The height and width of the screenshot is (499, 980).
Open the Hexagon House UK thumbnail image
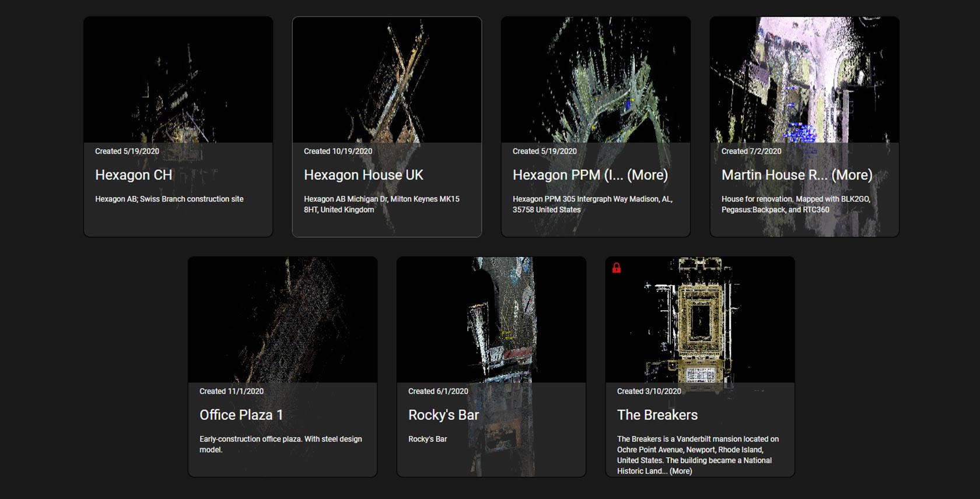[387, 80]
